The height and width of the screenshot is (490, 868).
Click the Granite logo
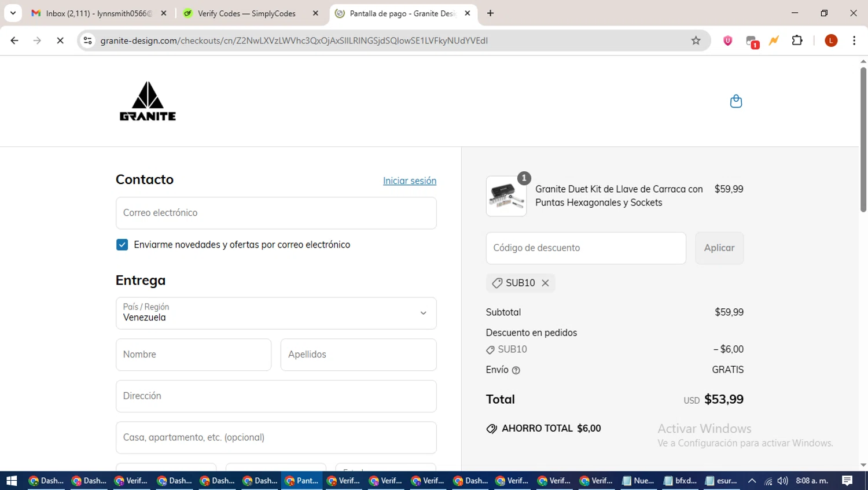148,101
